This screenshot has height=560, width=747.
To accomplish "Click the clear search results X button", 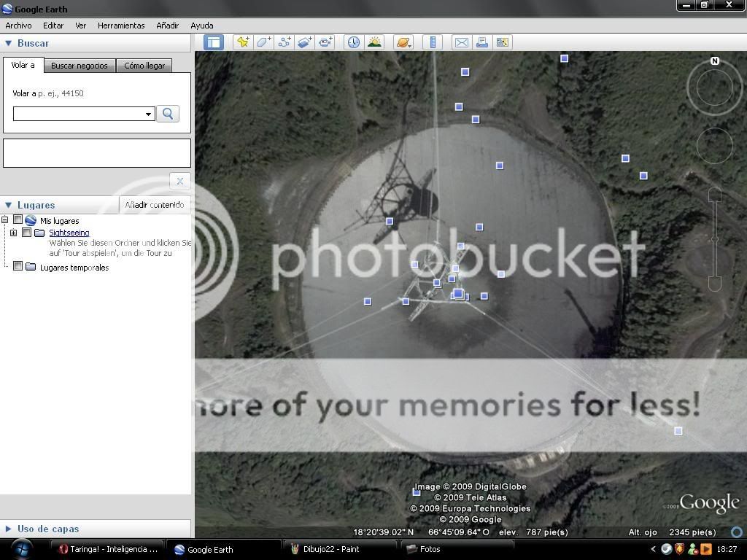I will (x=180, y=181).
